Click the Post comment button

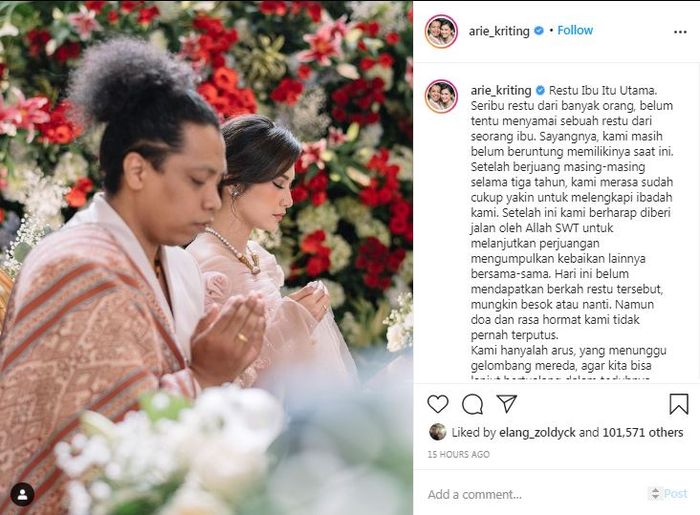coord(675,494)
